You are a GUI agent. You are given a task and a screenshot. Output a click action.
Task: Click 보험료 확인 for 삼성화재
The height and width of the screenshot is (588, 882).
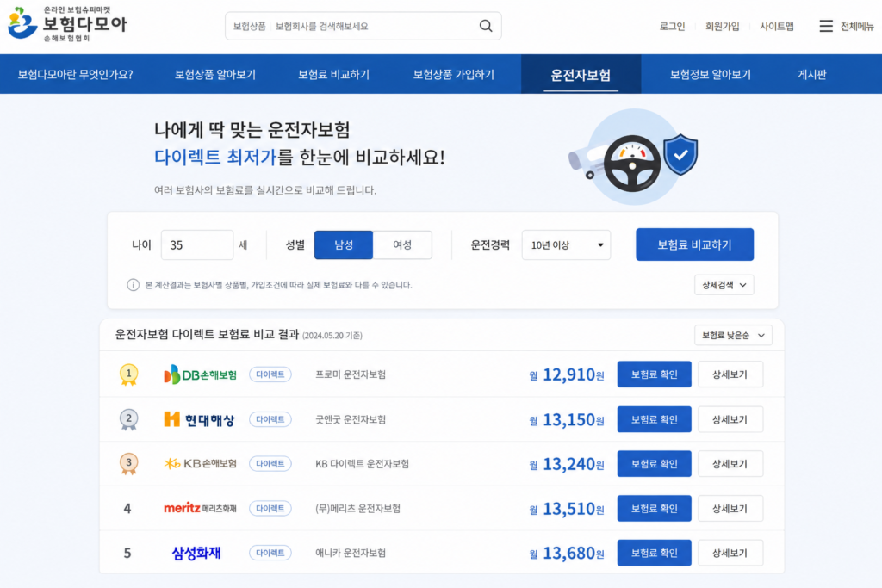(655, 553)
